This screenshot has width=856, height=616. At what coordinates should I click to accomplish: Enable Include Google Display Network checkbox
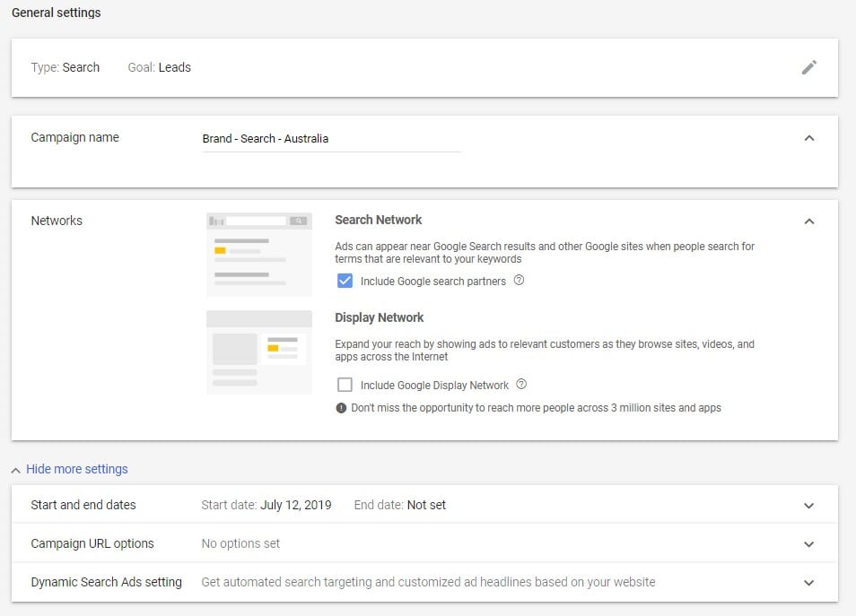coord(345,385)
